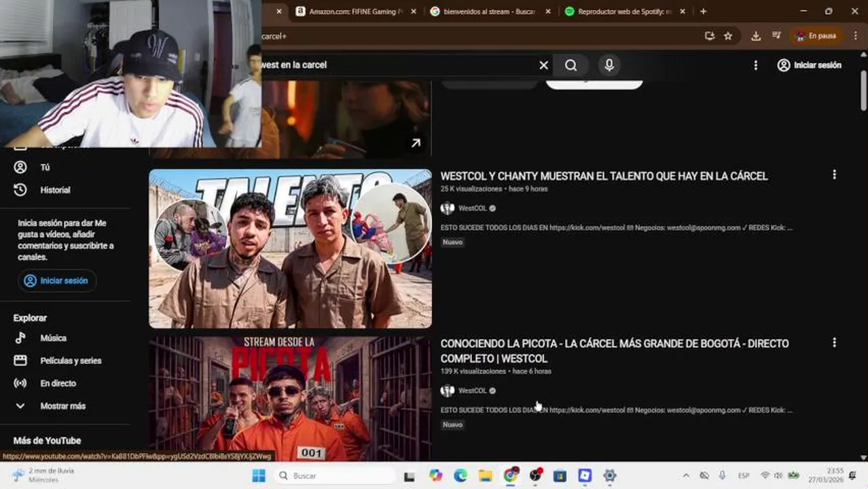Open YouTube settings three-dot menu near Iniciar sesión
The image size is (868, 489).
pos(755,65)
